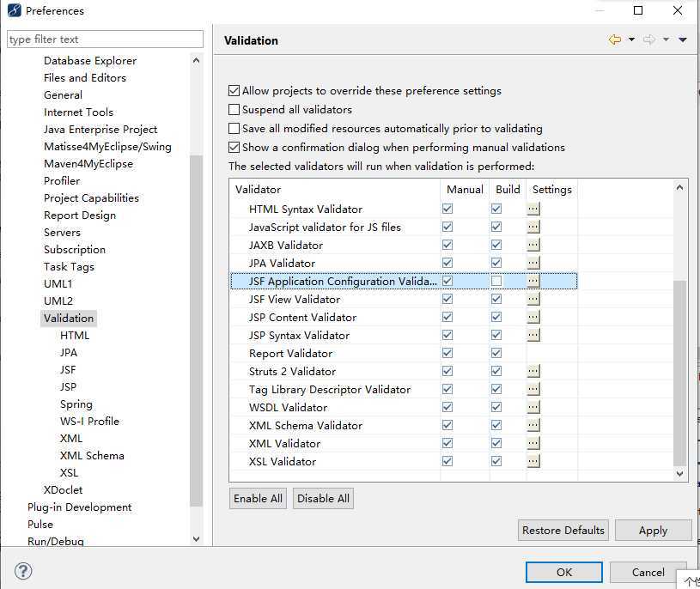Open settings for JSF Application Configuration Validator

pos(533,281)
